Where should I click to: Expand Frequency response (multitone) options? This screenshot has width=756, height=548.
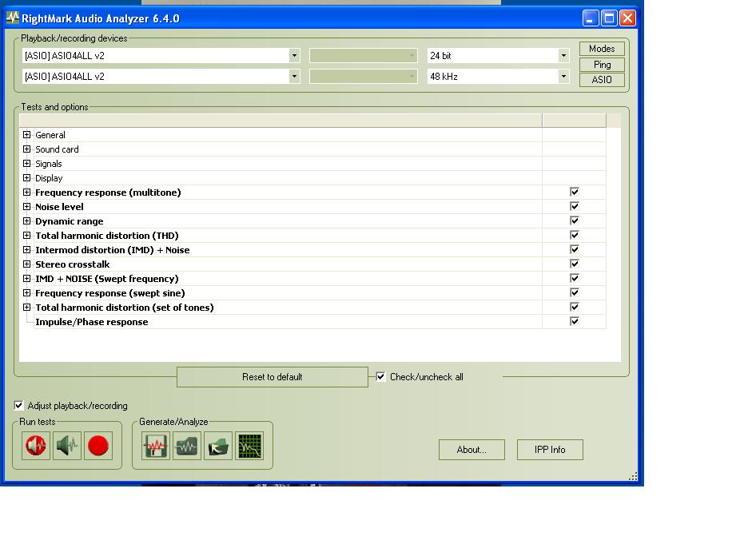[27, 193]
